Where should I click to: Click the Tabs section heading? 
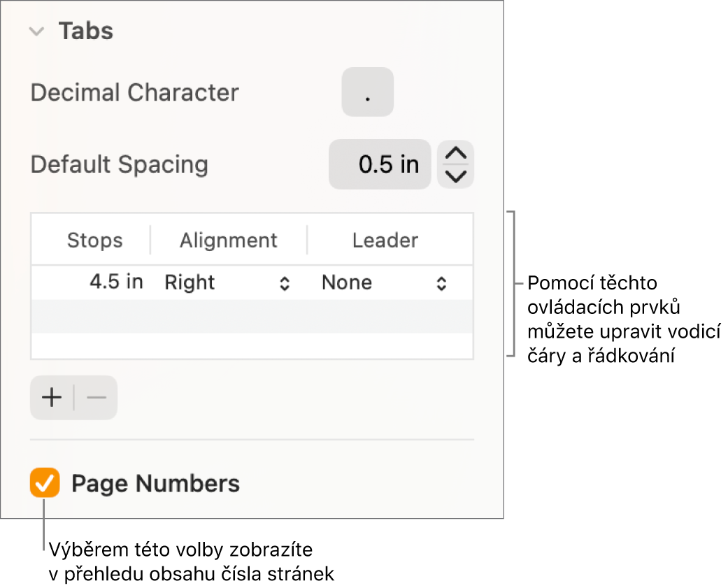point(85,31)
